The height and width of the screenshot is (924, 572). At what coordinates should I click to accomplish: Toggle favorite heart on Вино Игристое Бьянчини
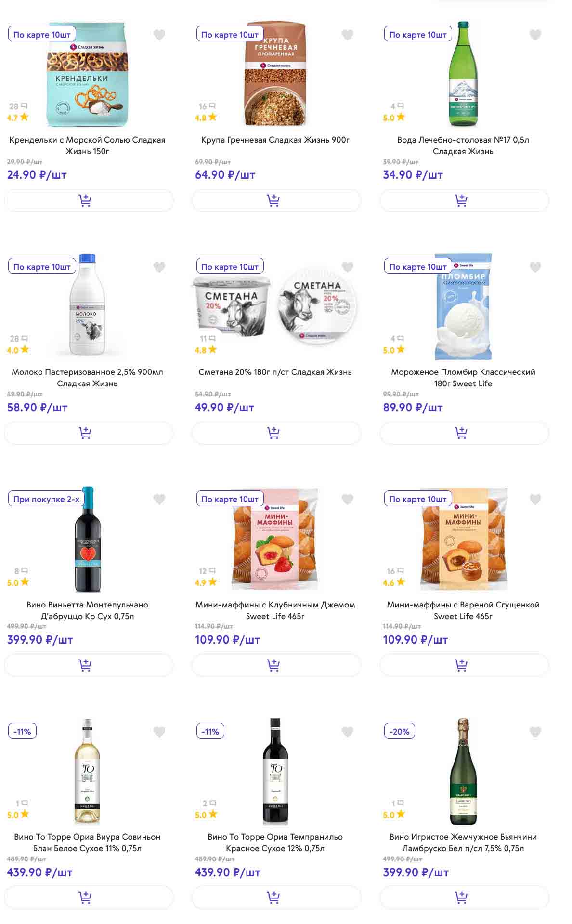pos(535,732)
